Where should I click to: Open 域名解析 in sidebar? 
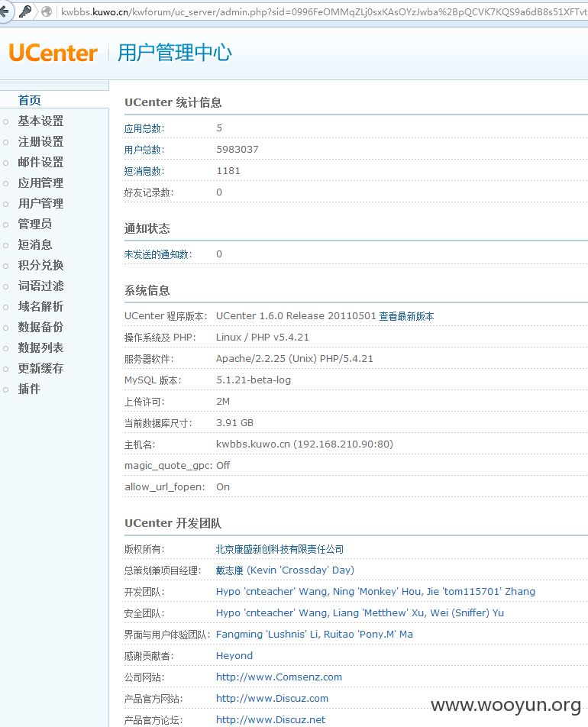pos(40,306)
